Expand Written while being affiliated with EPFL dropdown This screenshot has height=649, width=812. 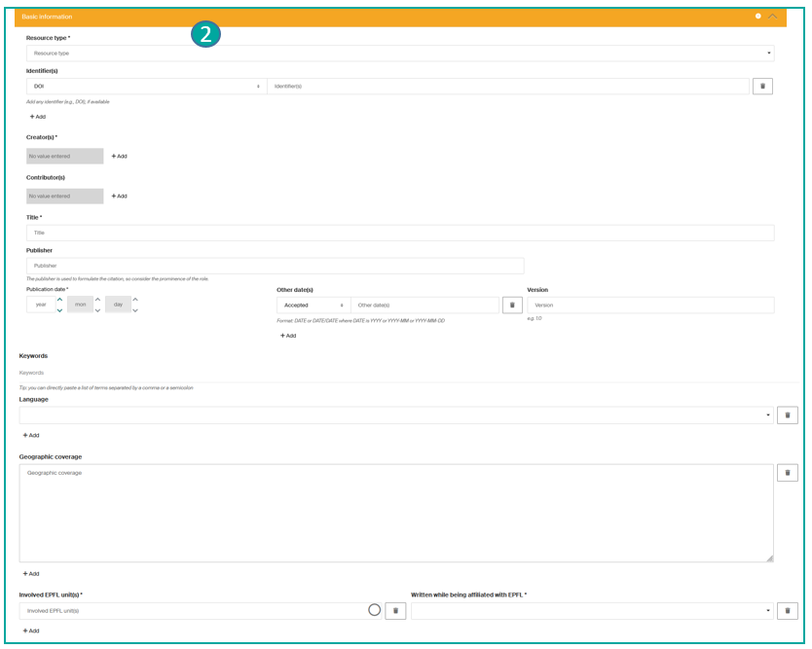[592, 611]
